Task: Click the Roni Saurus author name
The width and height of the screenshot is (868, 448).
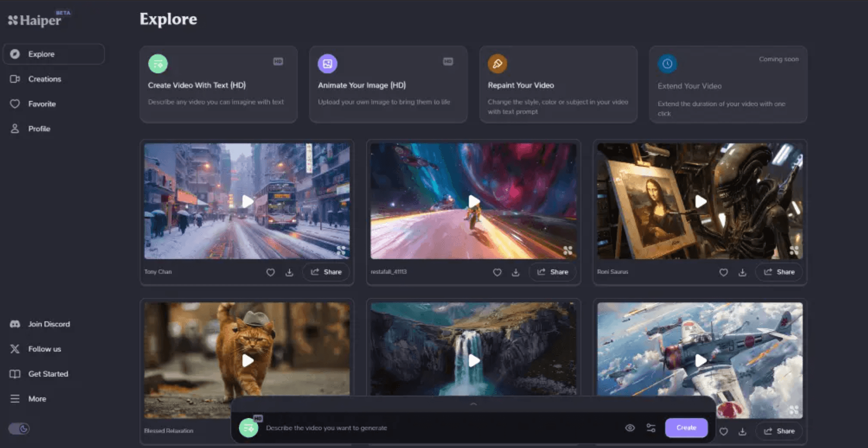Action: [612, 272]
